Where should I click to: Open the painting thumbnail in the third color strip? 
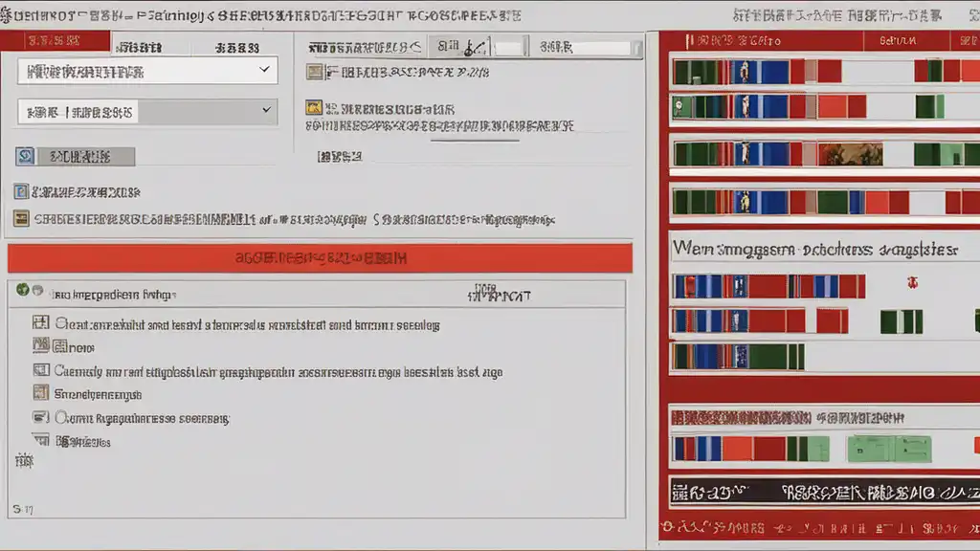point(850,154)
